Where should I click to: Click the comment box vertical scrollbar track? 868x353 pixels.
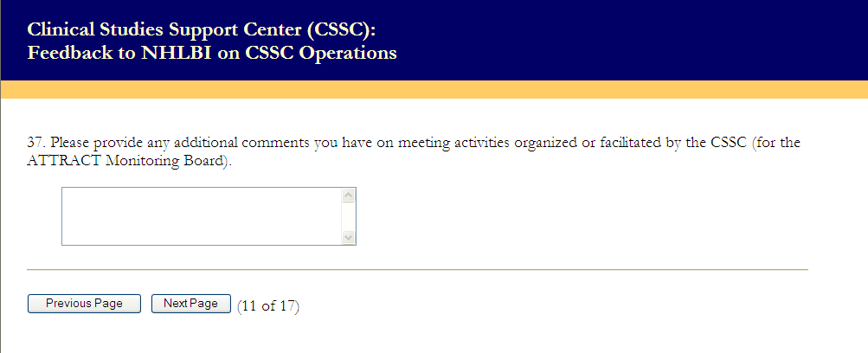[349, 216]
